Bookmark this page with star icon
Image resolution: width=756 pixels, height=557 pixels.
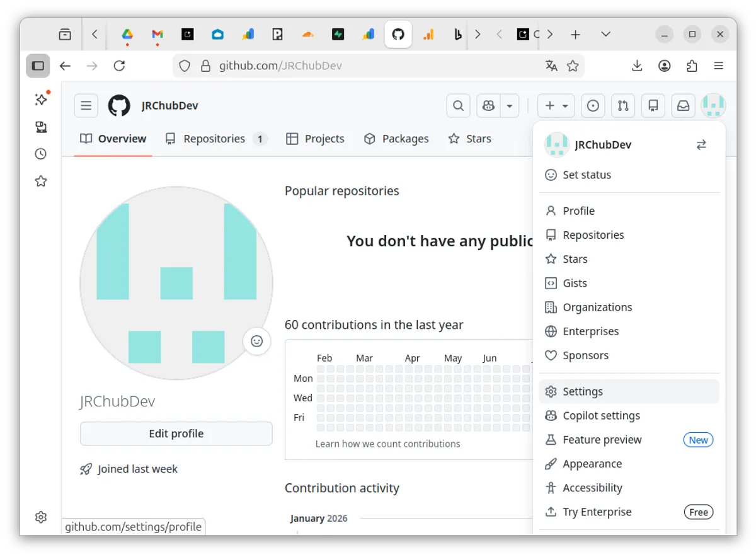573,66
